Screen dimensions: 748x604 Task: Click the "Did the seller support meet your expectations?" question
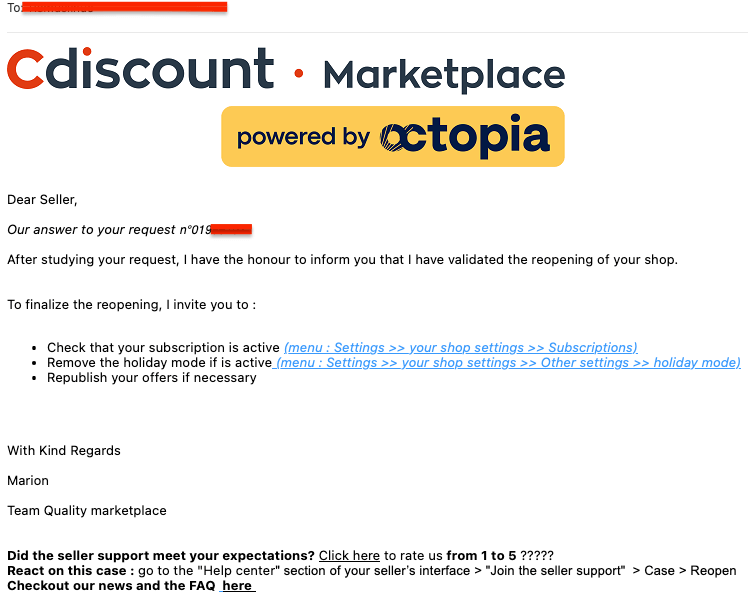[161, 556]
